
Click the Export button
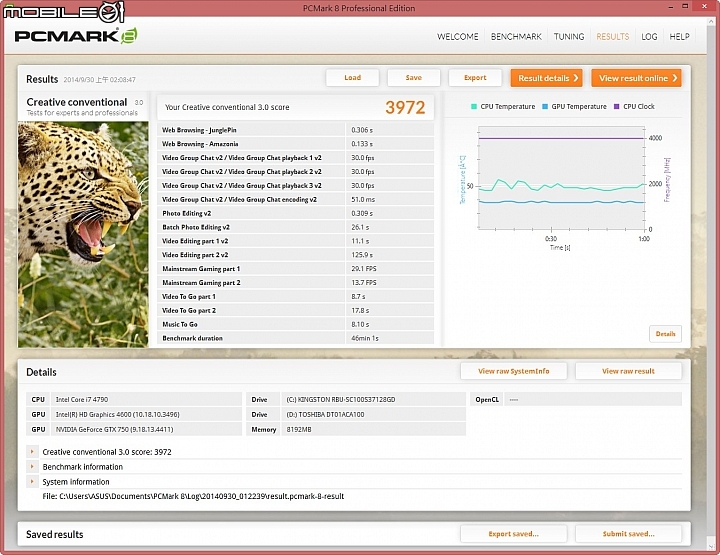[475, 78]
